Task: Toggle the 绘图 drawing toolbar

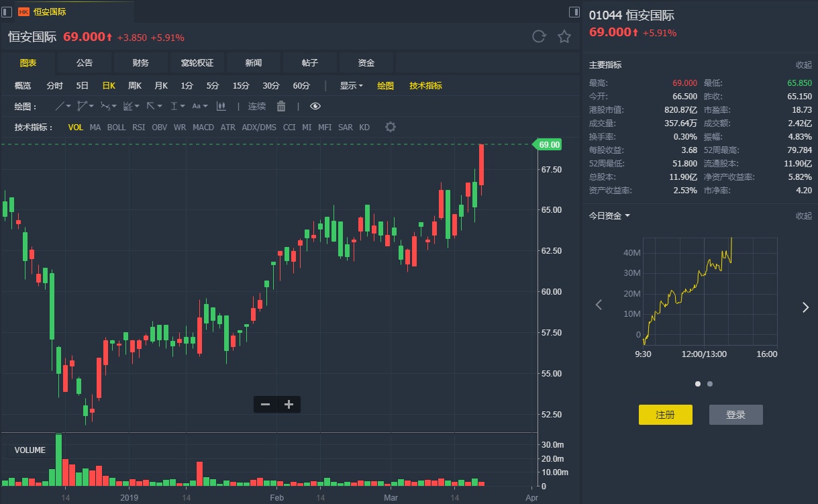Action: pos(385,85)
